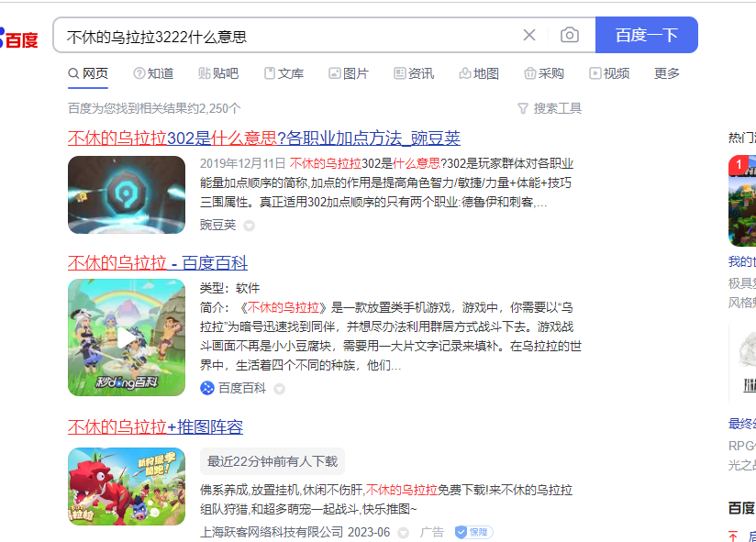Click the funnel icon beside 搜索工具

523,108
